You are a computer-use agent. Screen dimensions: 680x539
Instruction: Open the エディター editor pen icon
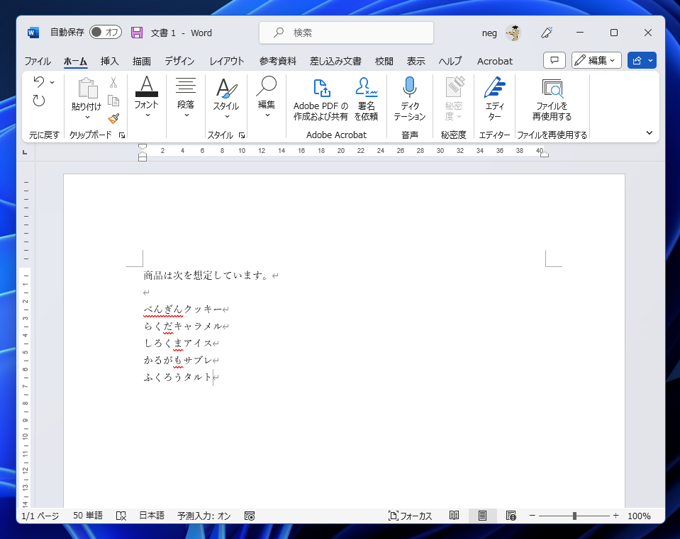point(494,87)
